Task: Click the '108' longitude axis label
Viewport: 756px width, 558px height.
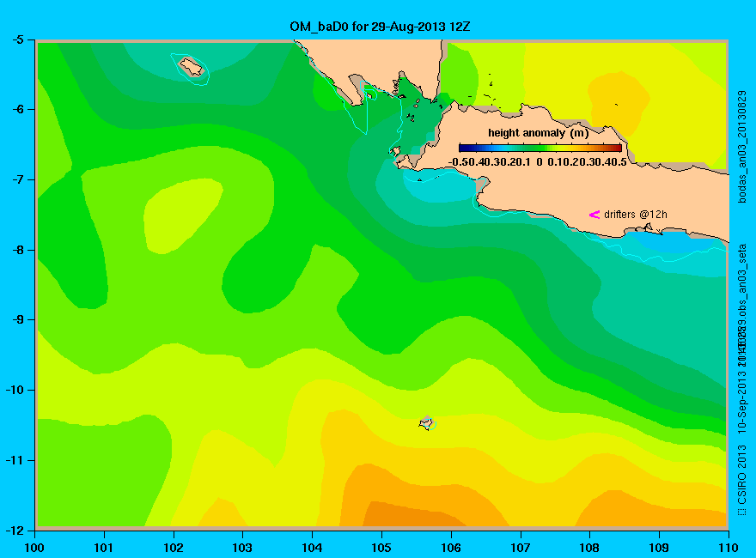Action: [x=589, y=548]
